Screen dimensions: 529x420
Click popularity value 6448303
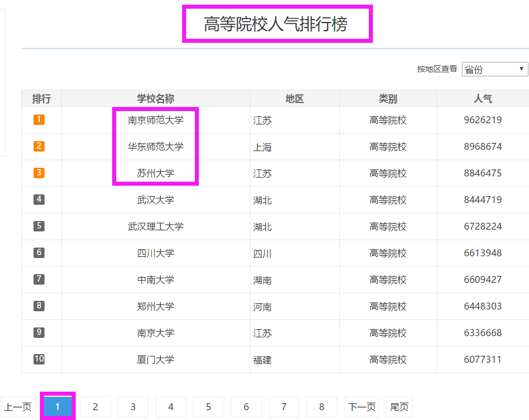[x=483, y=307]
